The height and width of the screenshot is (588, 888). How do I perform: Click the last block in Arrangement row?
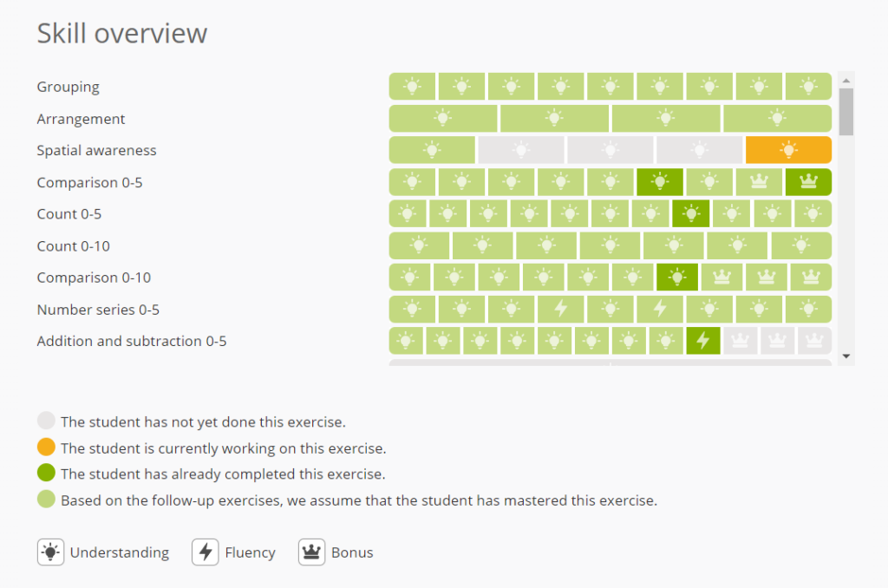777,118
